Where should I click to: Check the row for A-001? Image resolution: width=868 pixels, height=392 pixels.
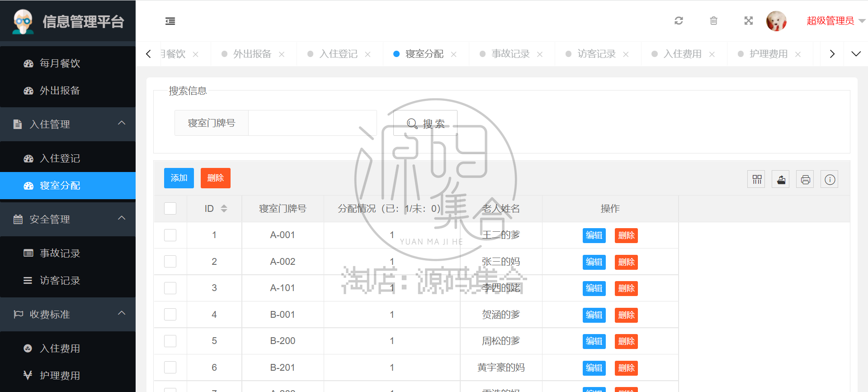tap(170, 235)
